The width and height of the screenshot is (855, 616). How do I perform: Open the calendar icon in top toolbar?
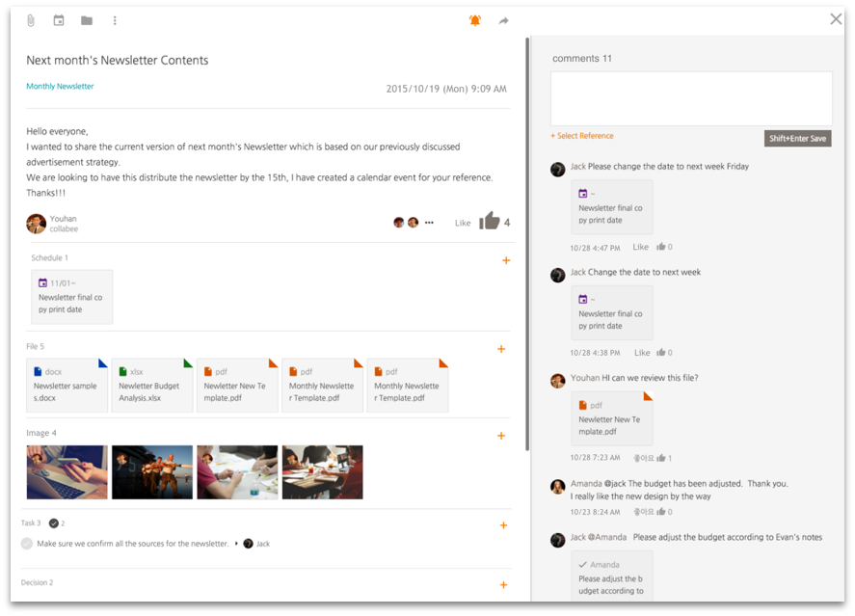(59, 20)
